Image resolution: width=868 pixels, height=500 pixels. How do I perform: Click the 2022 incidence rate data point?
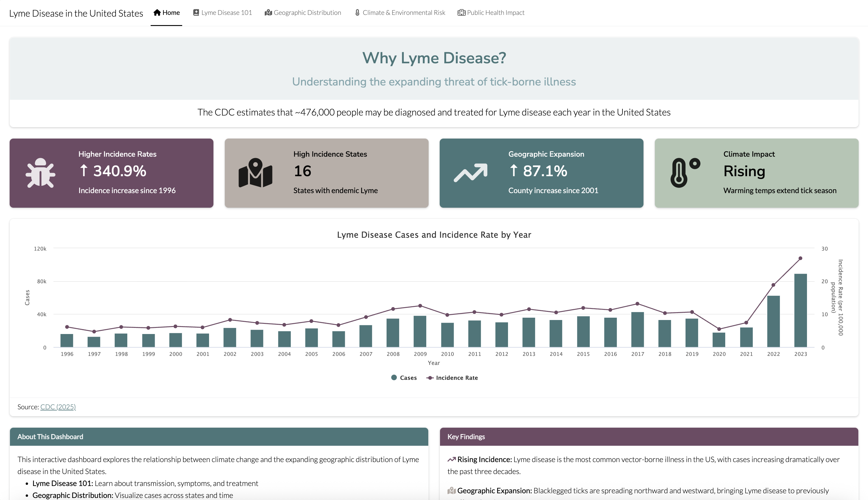pos(773,285)
